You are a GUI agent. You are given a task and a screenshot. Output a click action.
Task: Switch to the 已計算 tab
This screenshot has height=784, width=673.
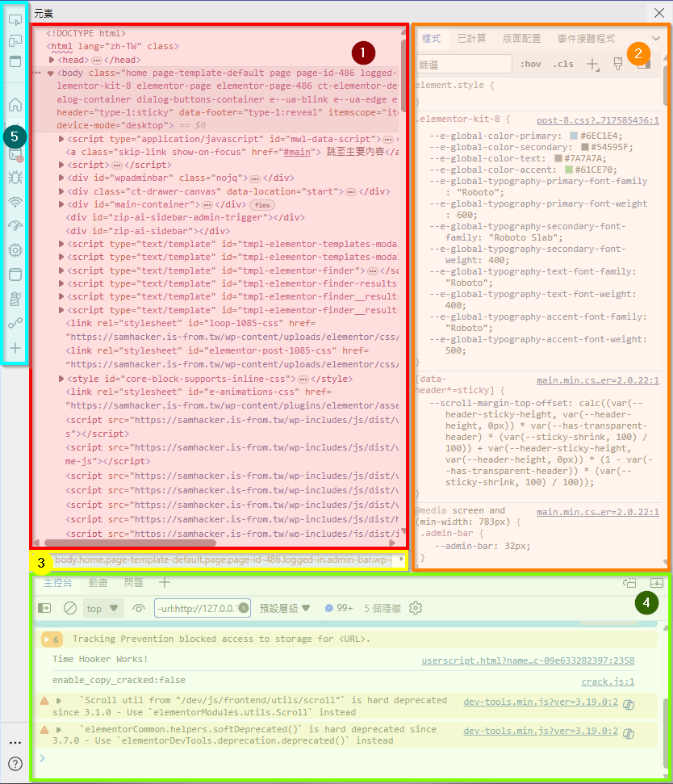(471, 39)
